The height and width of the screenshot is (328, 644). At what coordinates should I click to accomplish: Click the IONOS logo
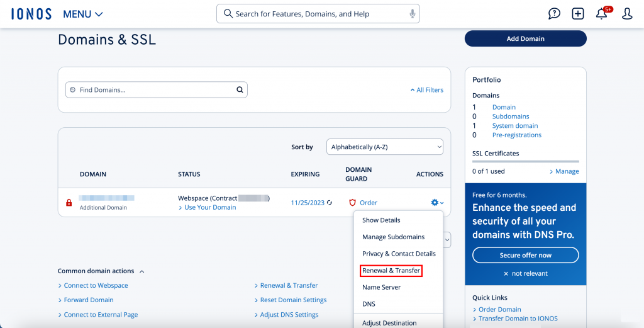31,14
